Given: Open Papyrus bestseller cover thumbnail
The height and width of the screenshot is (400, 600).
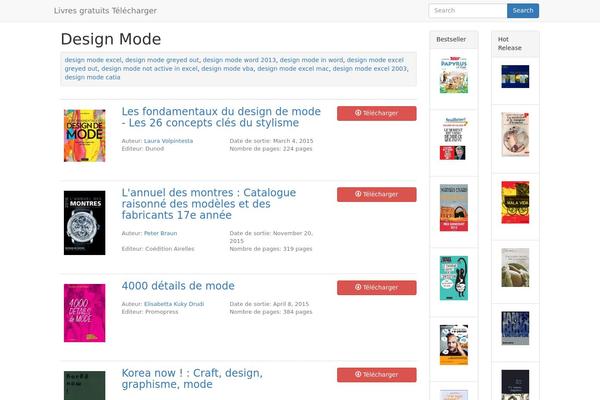Looking at the screenshot, I should point(454,75).
